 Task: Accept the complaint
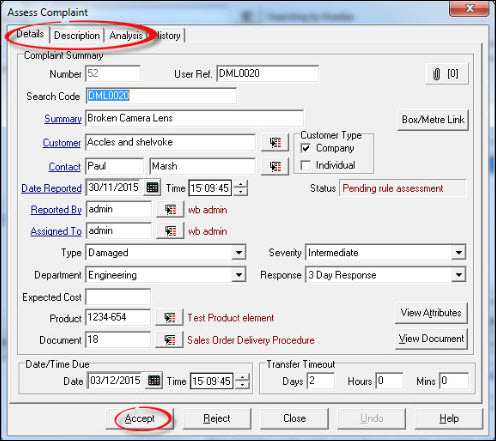click(x=139, y=418)
